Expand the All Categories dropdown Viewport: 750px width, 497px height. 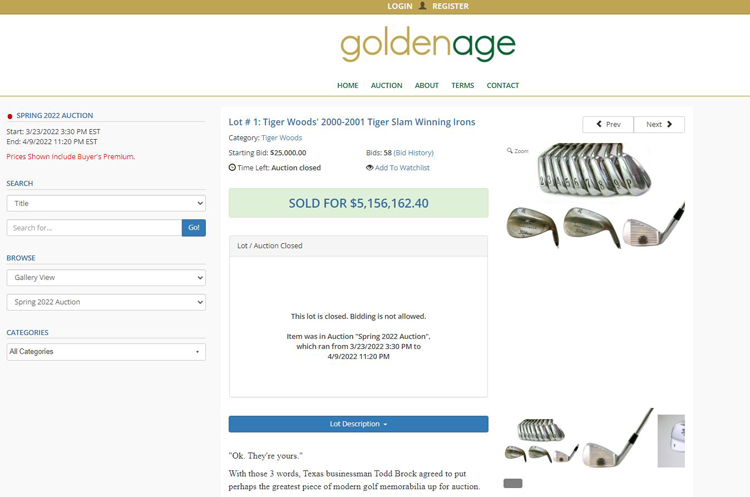[x=106, y=352]
